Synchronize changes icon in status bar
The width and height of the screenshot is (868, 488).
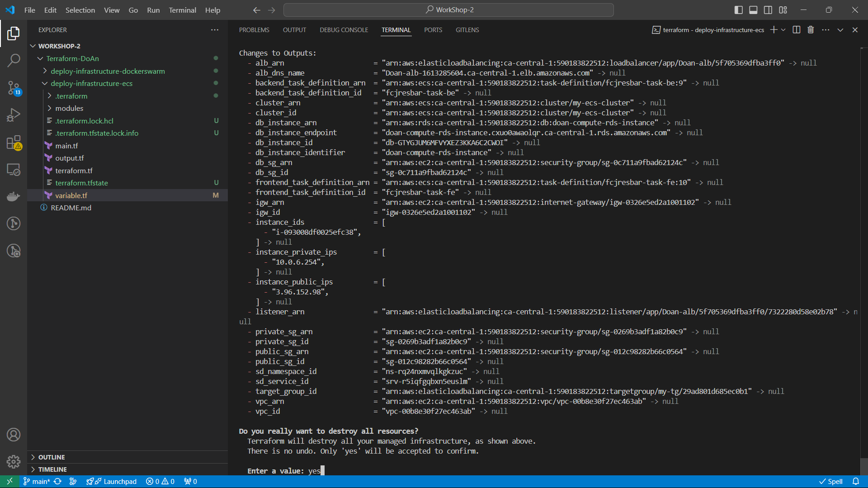click(57, 482)
